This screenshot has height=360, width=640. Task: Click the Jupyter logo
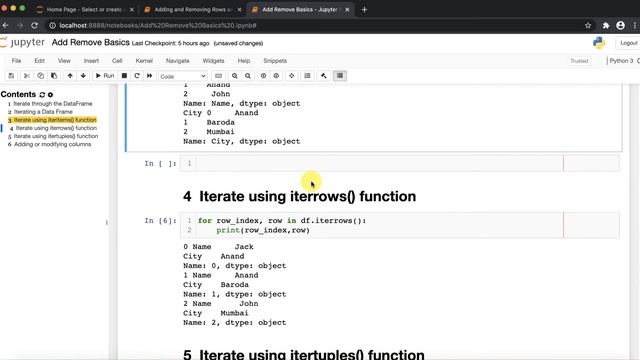pos(22,42)
